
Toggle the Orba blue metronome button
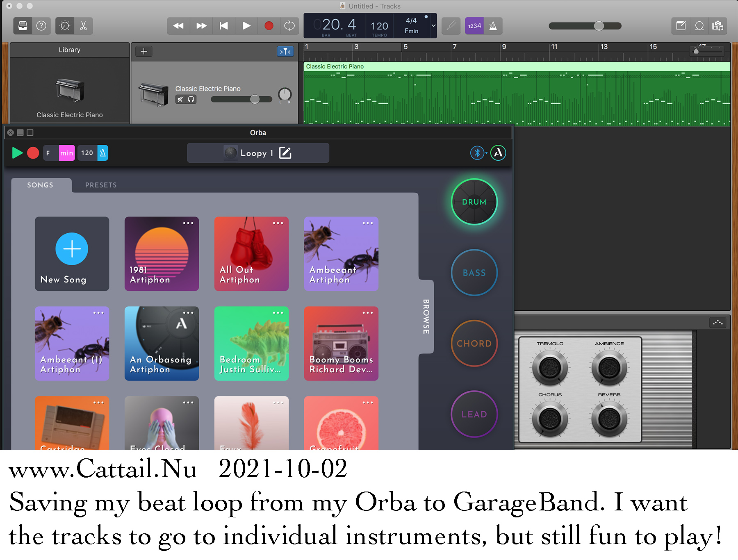pos(103,153)
